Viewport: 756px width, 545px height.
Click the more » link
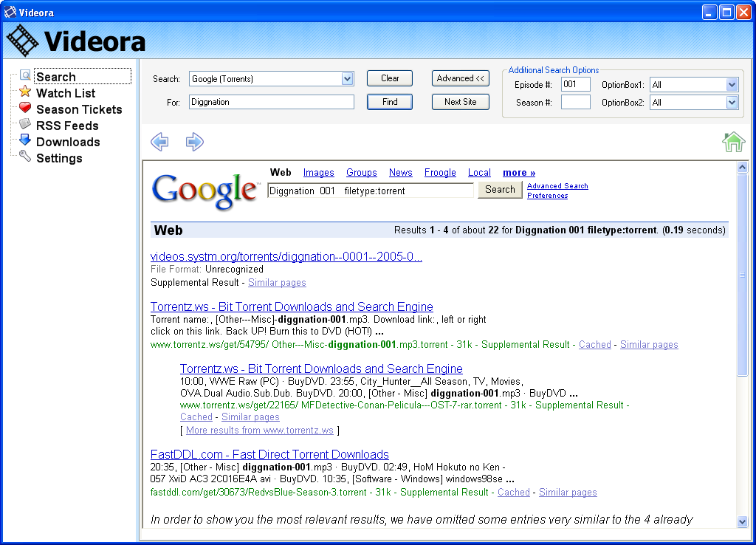pos(519,173)
